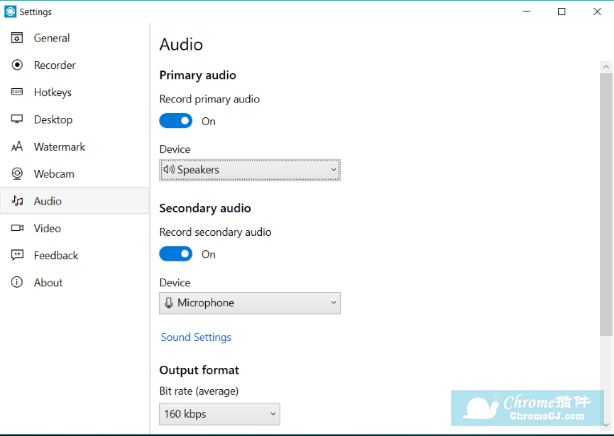The image size is (614, 436).
Task: Click the Webcam icon in sidebar
Action: [x=16, y=174]
